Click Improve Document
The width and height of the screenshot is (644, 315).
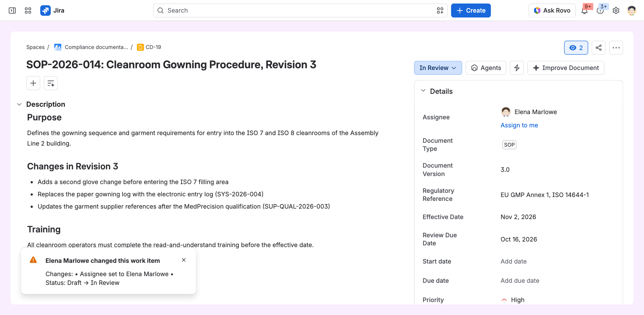point(566,68)
